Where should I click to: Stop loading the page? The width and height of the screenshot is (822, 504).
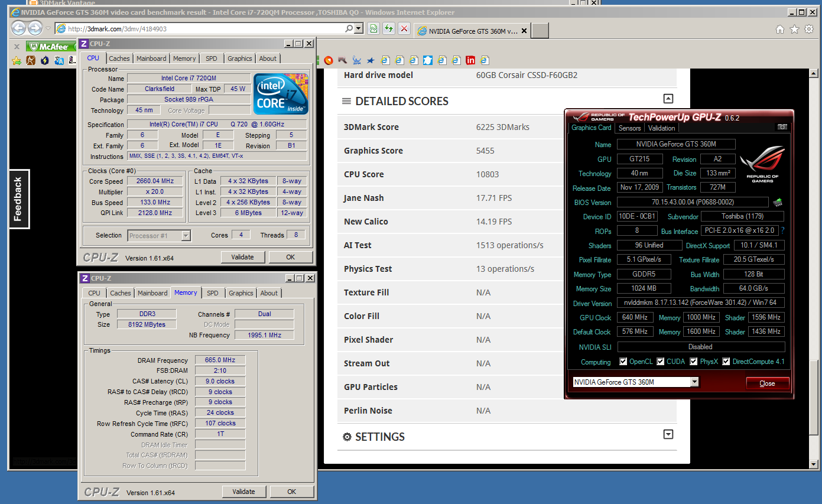pyautogui.click(x=404, y=28)
